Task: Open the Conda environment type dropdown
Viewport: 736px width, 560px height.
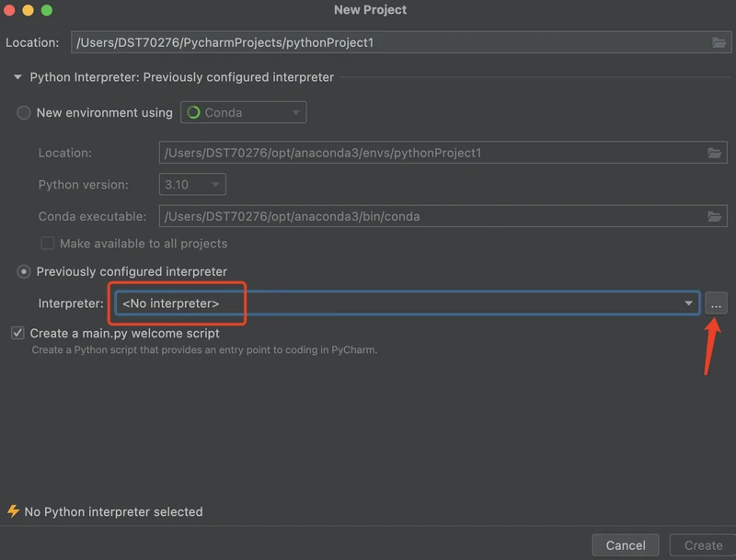Action: coord(243,112)
